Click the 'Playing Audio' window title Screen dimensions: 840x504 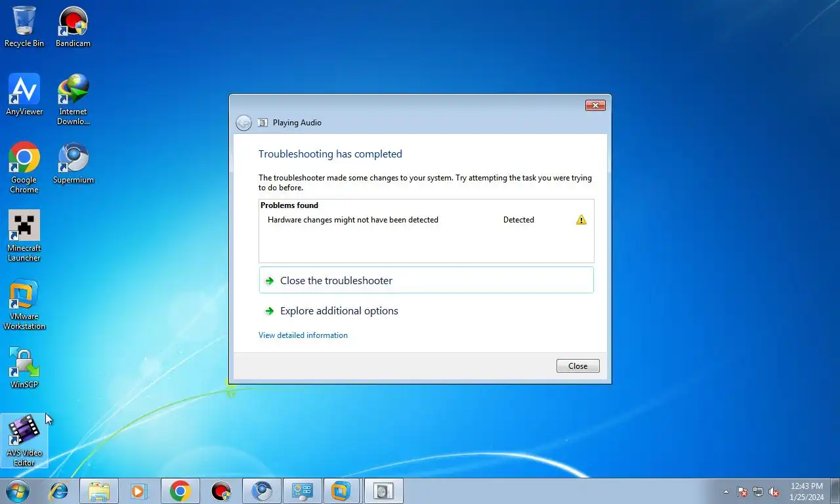pyautogui.click(x=297, y=123)
